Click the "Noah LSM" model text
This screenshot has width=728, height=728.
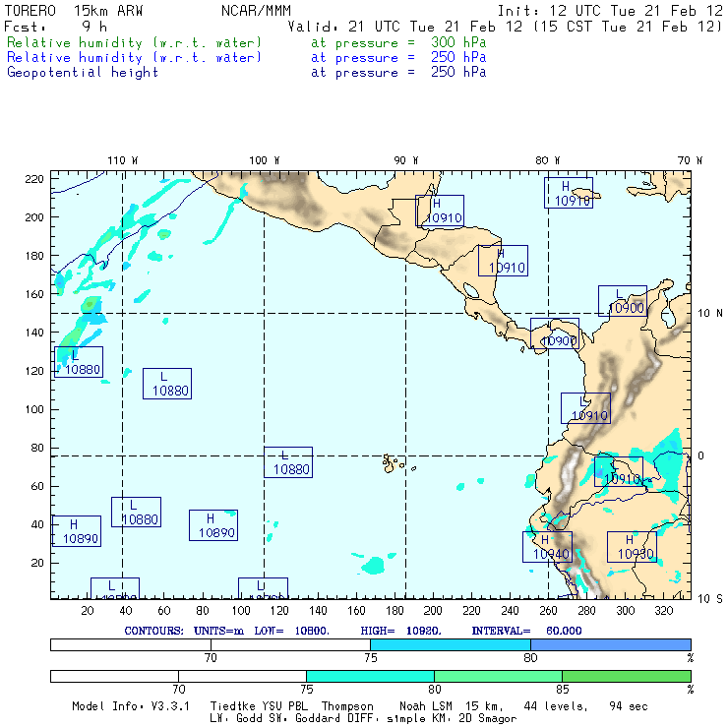pyautogui.click(x=425, y=706)
